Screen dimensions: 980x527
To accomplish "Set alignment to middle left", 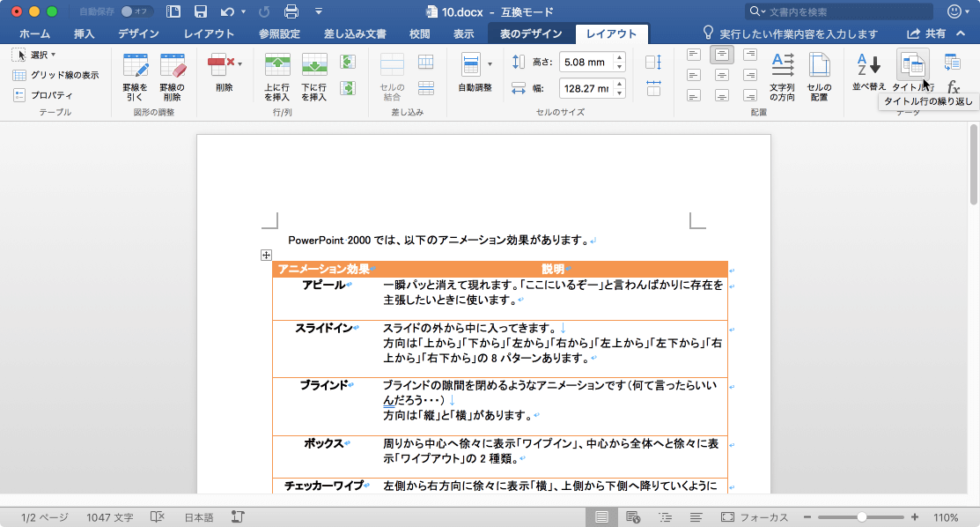I will 694,76.
